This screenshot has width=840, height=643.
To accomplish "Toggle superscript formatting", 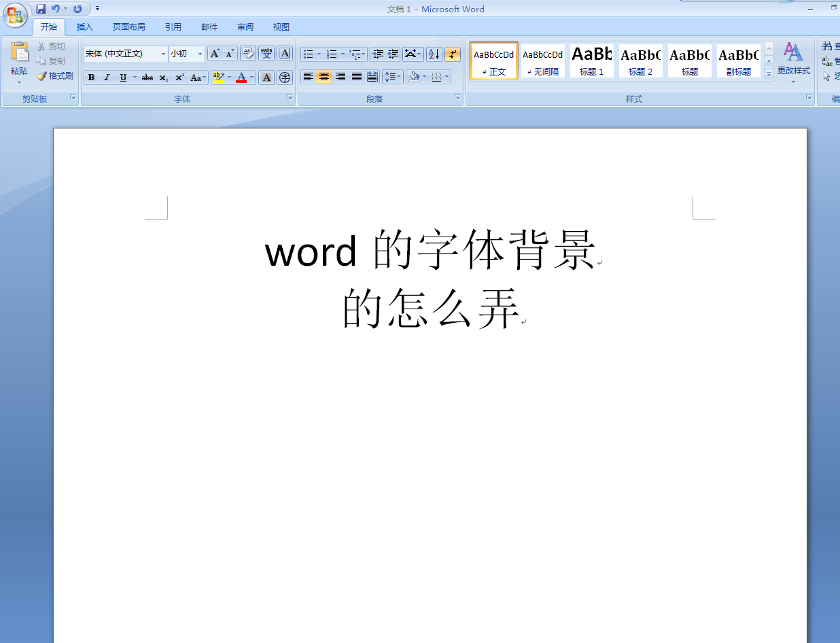I will click(179, 77).
